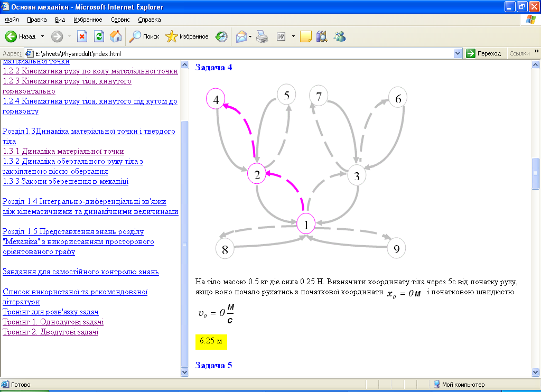Click the Home page icon
Image resolution: width=541 pixels, height=392 pixels.
click(116, 36)
